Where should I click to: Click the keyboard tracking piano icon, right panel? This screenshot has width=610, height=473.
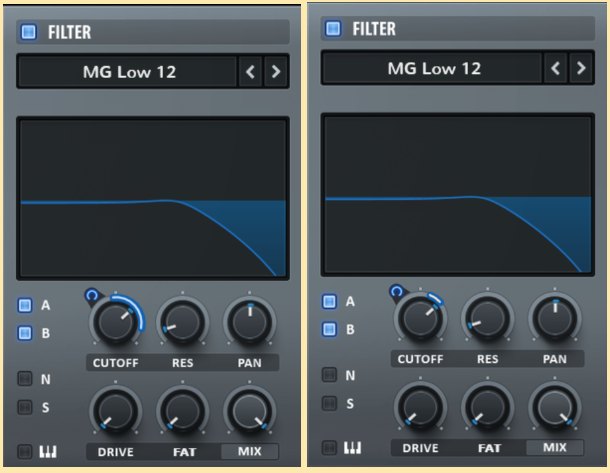[x=352, y=448]
